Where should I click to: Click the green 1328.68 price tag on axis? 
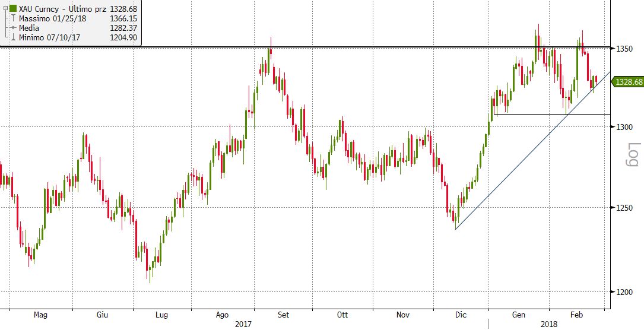628,82
